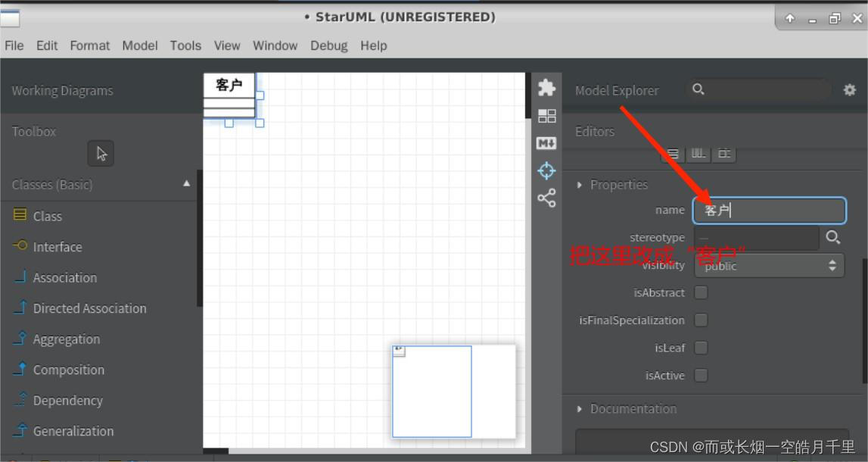Viewport: 868px width, 462px height.
Task: Open the Model Explorer settings gear
Action: tap(850, 89)
